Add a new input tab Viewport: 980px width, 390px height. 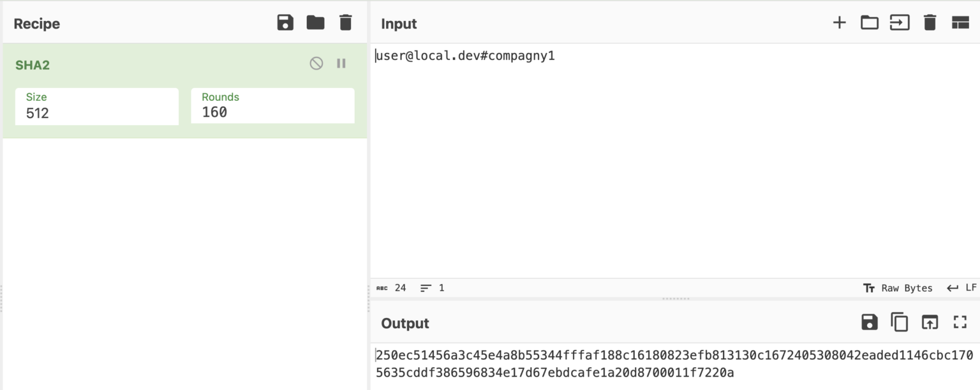click(x=839, y=22)
